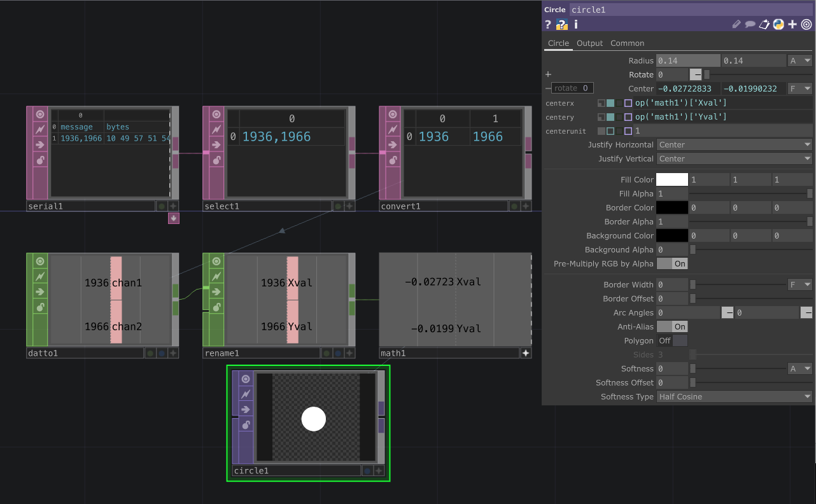Click the copy parameters clipboard icon
Viewport: 816px width, 504px height.
[764, 25]
